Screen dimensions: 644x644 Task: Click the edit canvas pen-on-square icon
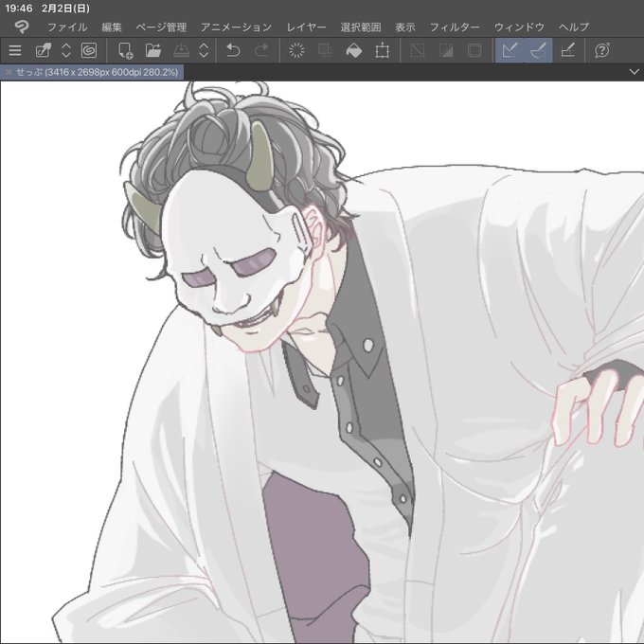pyautogui.click(x=44, y=50)
